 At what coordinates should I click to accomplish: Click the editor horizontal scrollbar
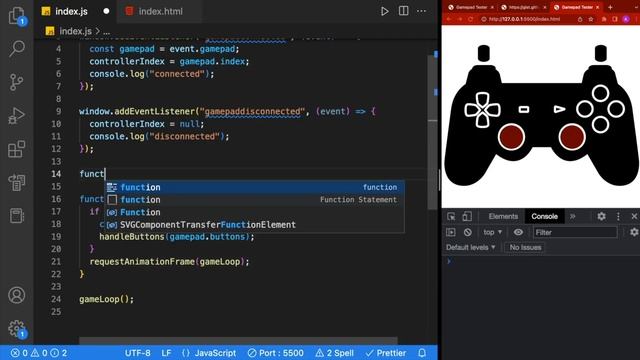(x=238, y=341)
